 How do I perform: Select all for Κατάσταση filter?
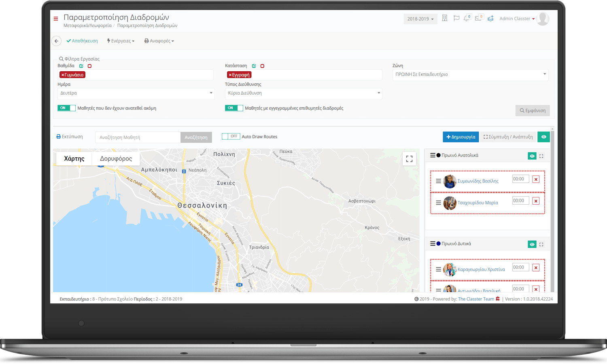coord(254,66)
